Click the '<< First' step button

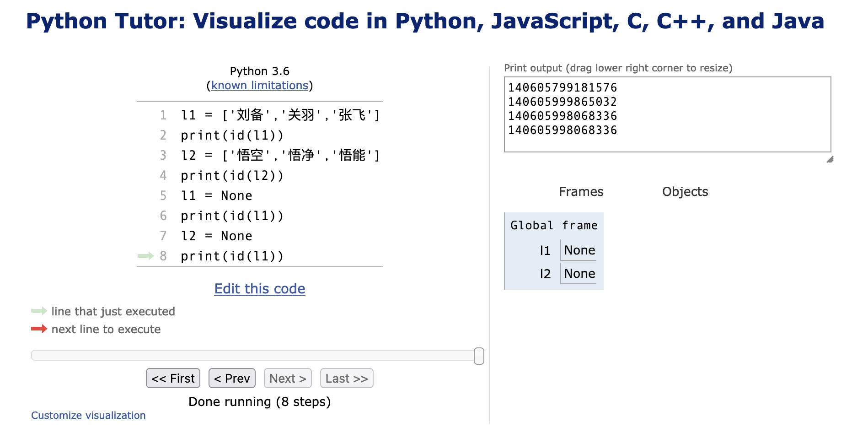[x=173, y=378]
